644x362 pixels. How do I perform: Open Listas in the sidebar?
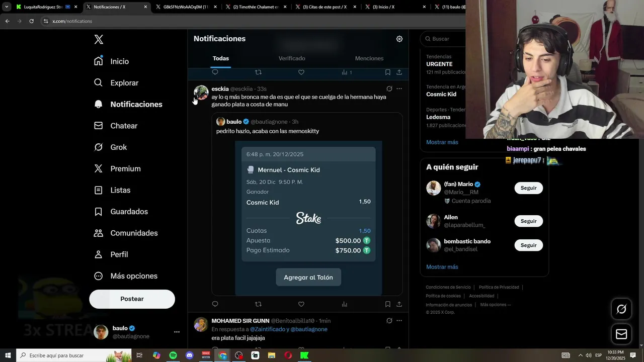(112, 190)
